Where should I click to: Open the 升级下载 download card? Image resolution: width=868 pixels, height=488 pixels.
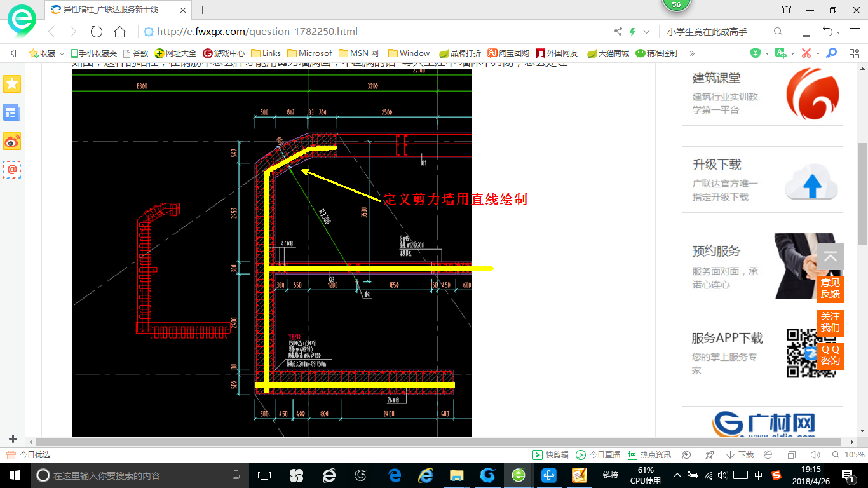pos(763,180)
